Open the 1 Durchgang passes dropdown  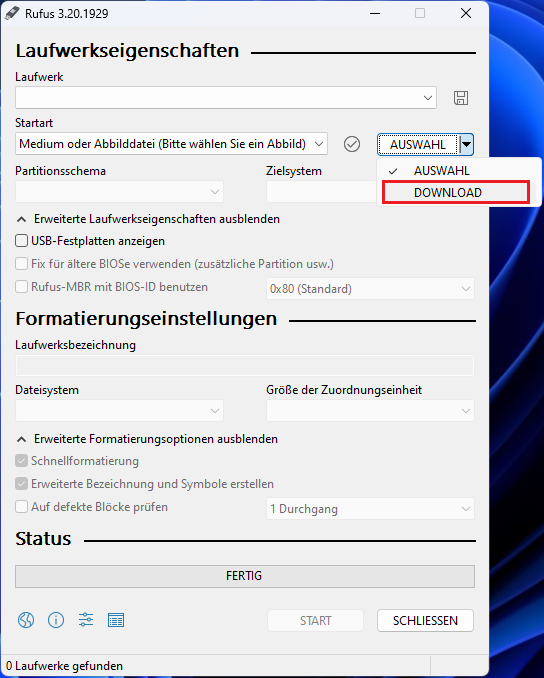pyautogui.click(x=370, y=508)
